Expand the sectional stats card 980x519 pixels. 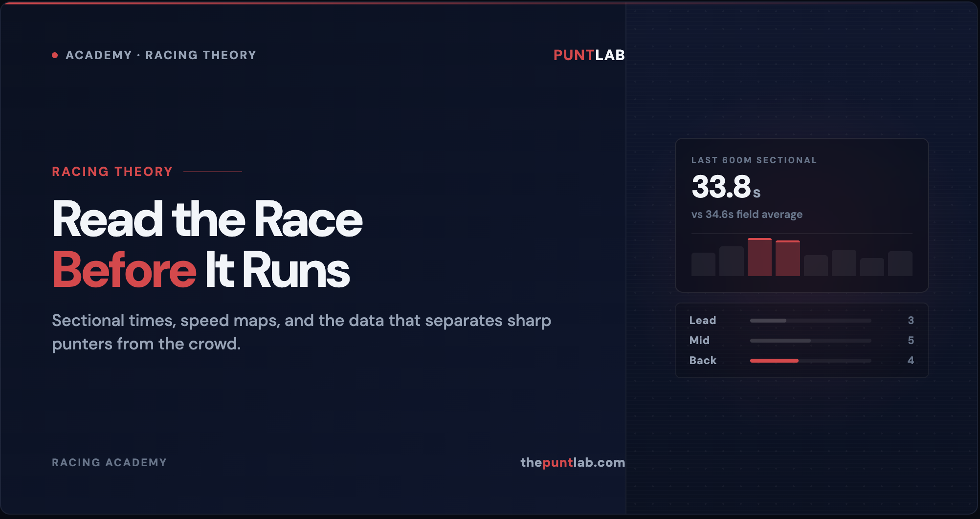802,215
